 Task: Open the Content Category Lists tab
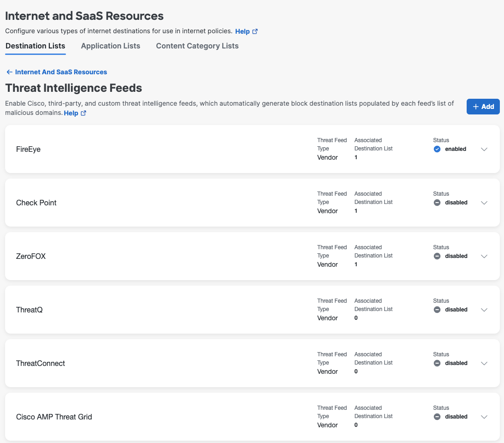[197, 46]
